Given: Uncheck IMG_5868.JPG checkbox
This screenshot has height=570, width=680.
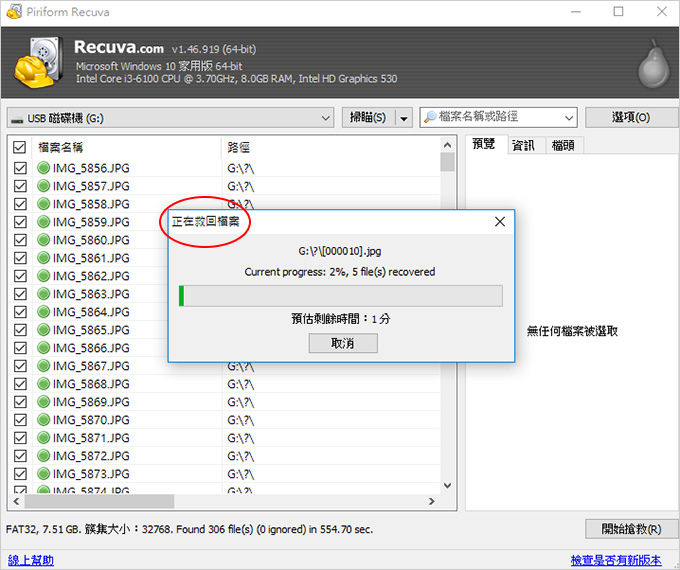Looking at the screenshot, I should click(x=20, y=384).
